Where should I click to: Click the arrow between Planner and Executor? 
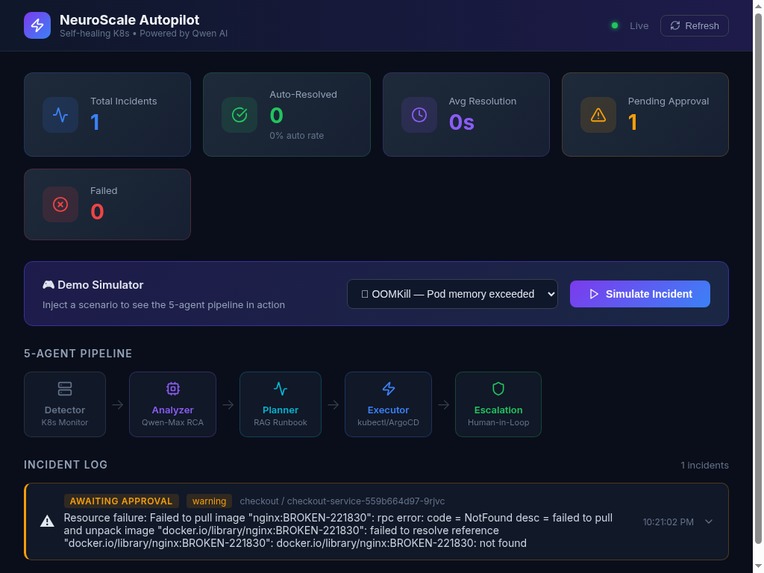(333, 405)
